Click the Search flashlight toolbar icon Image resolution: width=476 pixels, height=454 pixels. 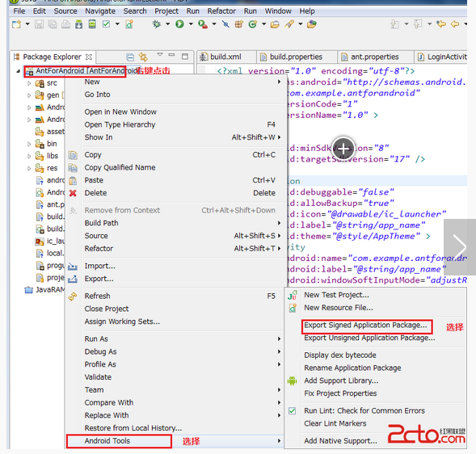point(289,24)
